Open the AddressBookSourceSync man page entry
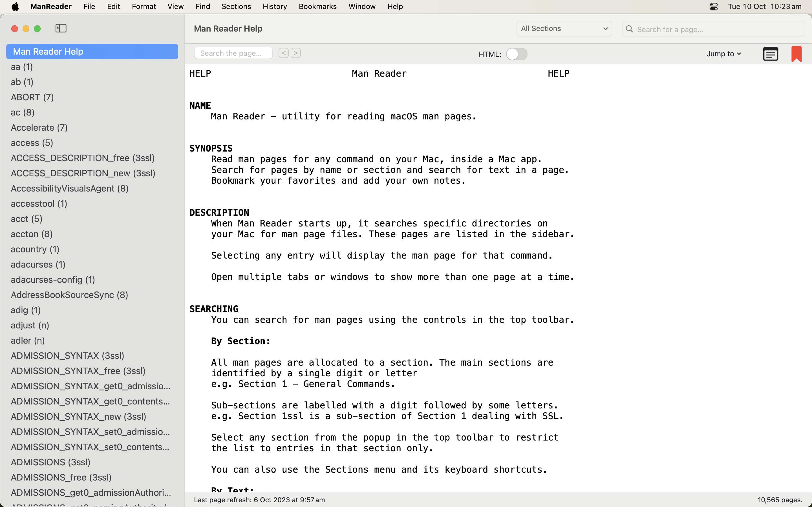The width and height of the screenshot is (812, 507). pyautogui.click(x=69, y=295)
